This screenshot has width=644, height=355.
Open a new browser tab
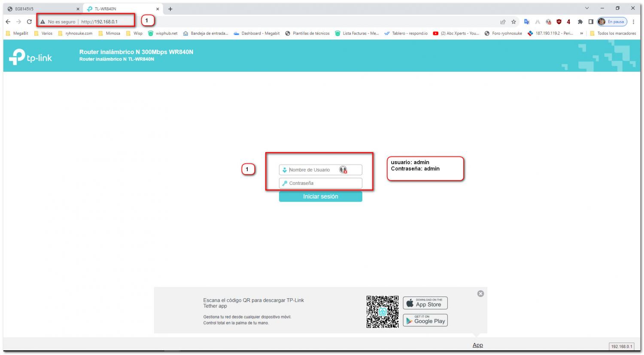[x=170, y=9]
